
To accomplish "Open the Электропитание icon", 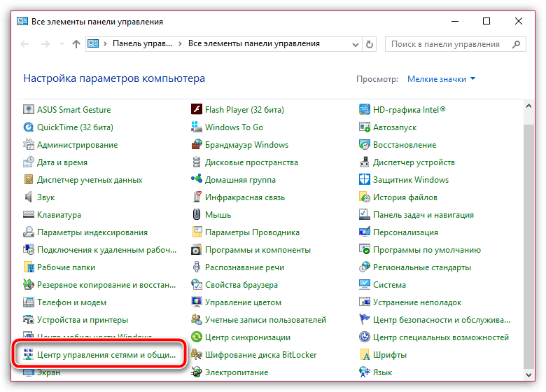I will [197, 372].
